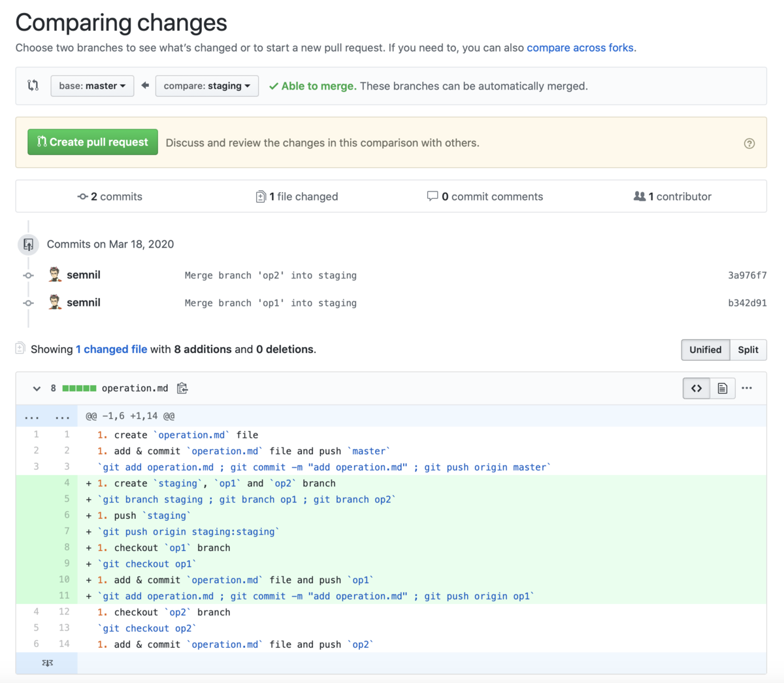This screenshot has width=784, height=683.
Task: Open the 1 file changed tab
Action: (297, 197)
